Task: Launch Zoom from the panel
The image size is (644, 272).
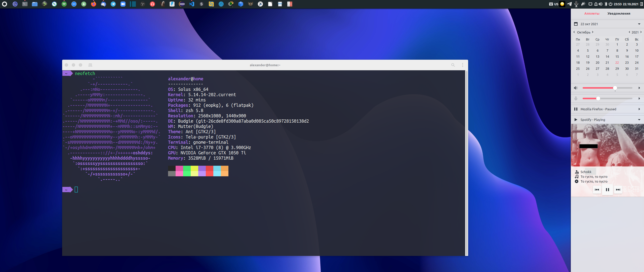Action: [x=123, y=4]
